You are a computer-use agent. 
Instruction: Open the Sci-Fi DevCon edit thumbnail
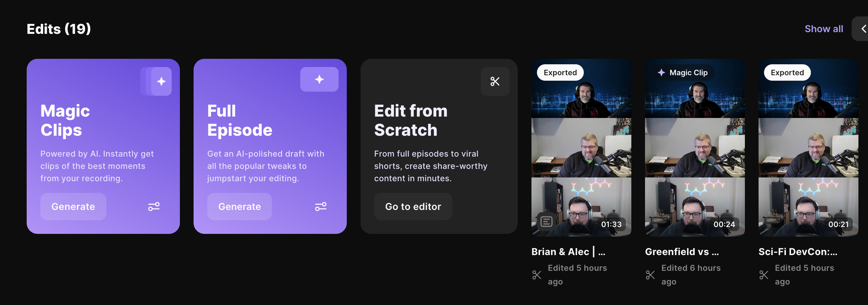coord(808,147)
